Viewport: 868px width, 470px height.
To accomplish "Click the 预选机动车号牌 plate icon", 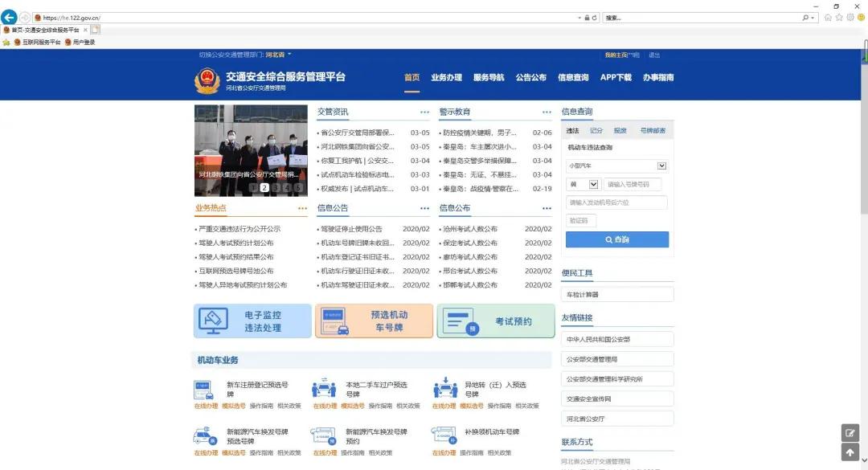I will pos(335,321).
